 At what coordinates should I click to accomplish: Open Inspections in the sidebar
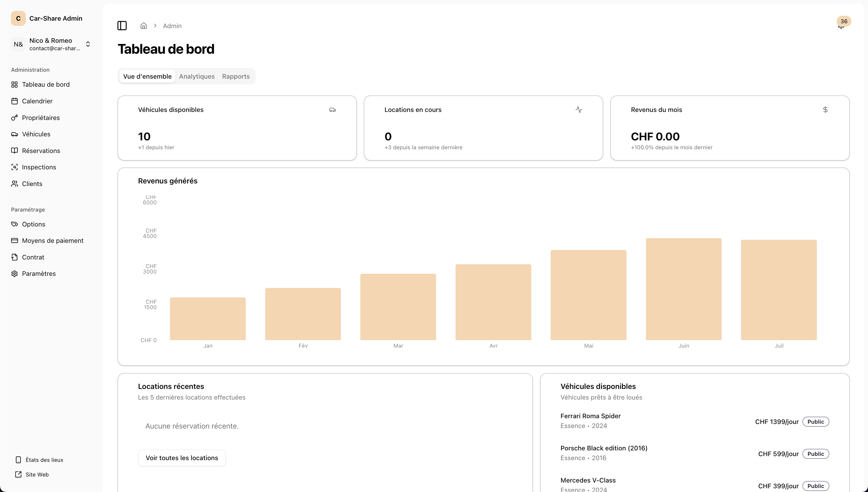point(39,167)
